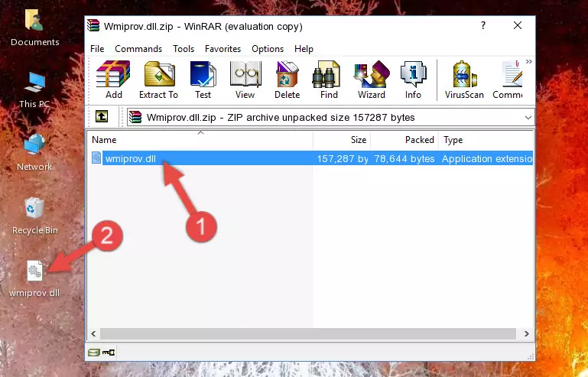
Task: Click the 78,644 bytes packed value
Action: coord(404,159)
